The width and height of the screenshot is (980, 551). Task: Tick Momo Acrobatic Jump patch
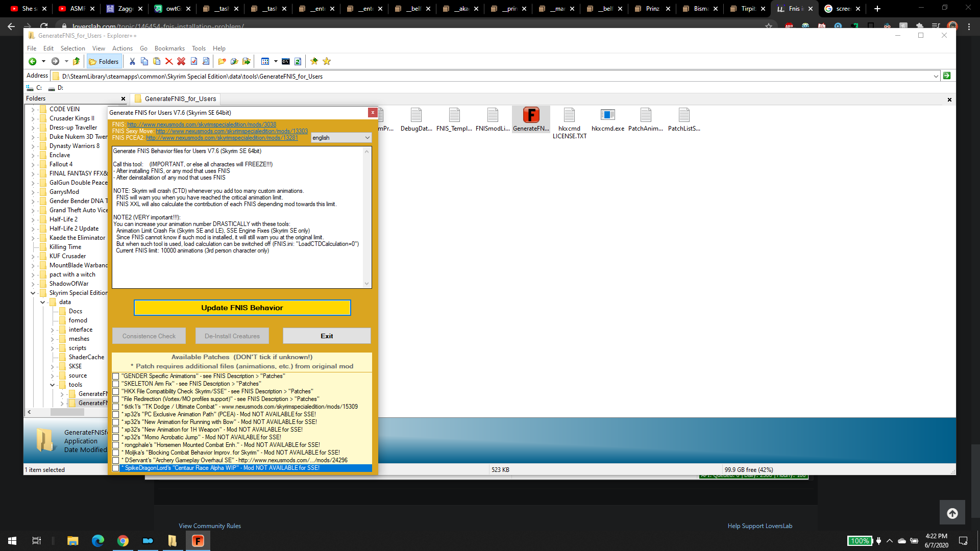pyautogui.click(x=116, y=438)
